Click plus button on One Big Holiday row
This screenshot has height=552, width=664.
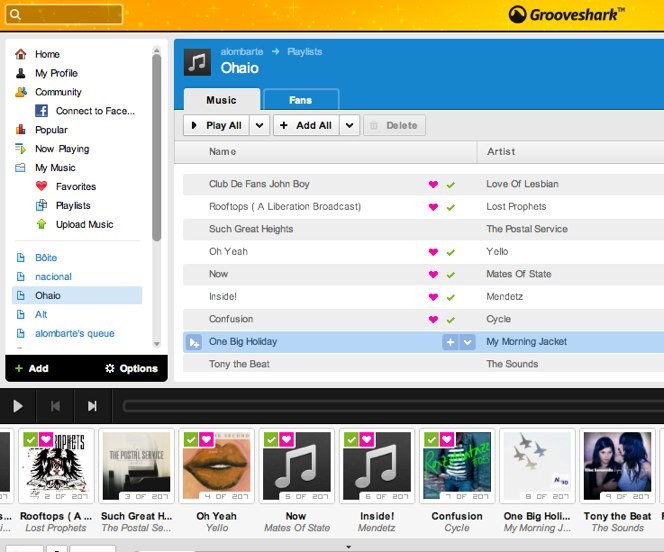450,342
